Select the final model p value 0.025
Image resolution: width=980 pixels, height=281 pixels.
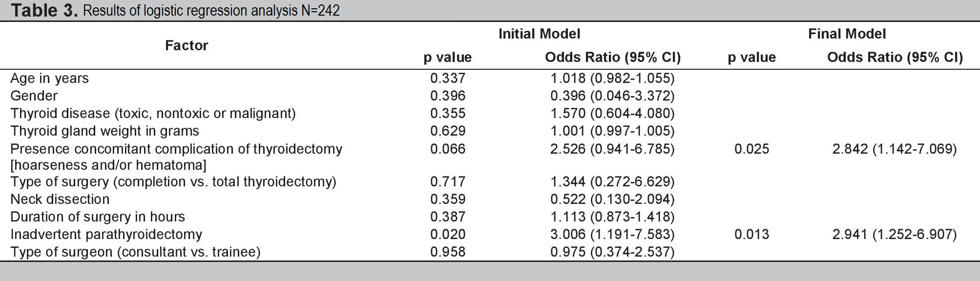(x=751, y=149)
